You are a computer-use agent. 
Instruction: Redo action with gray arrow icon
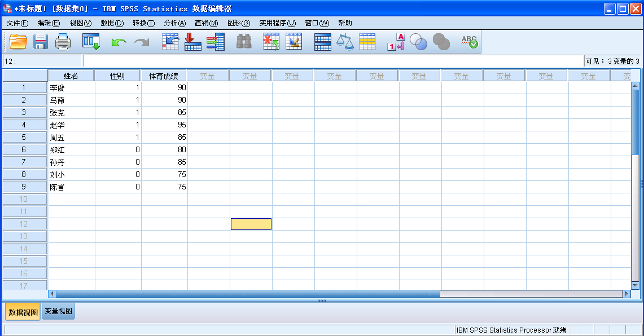coord(142,42)
